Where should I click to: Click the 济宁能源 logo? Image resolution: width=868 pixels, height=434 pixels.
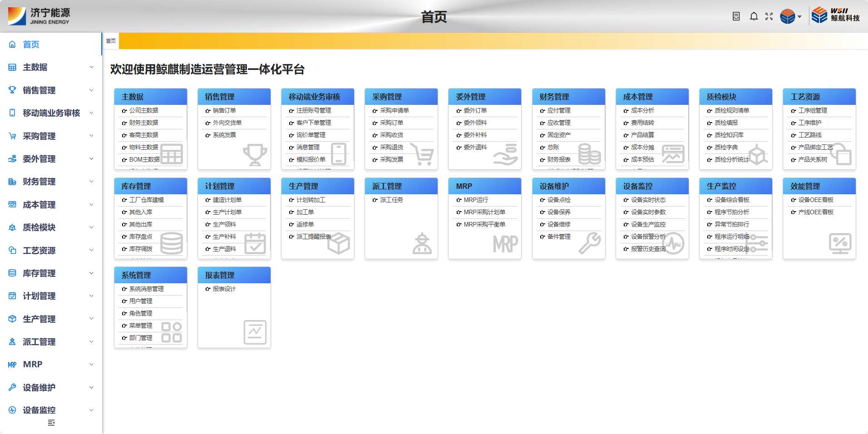point(39,16)
